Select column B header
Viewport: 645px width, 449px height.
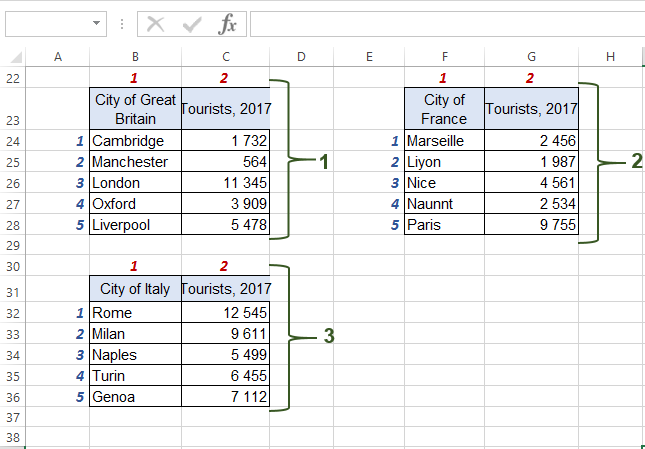[135, 57]
